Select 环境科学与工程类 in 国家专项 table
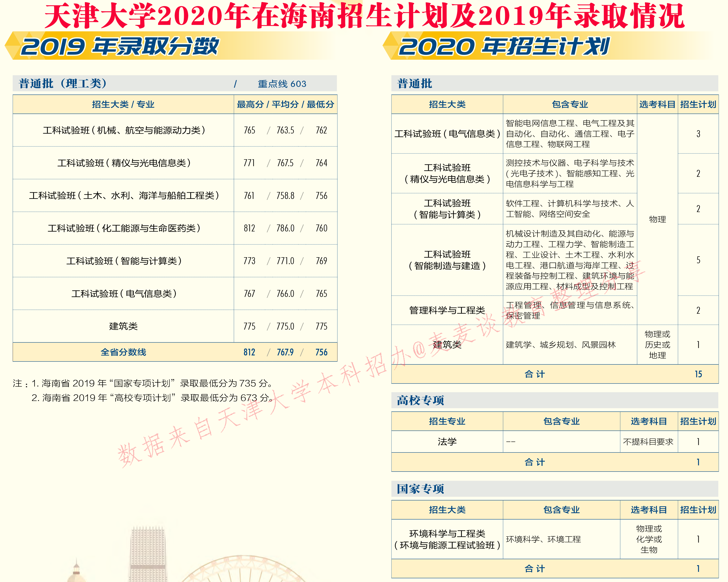728x582 pixels. (447, 539)
